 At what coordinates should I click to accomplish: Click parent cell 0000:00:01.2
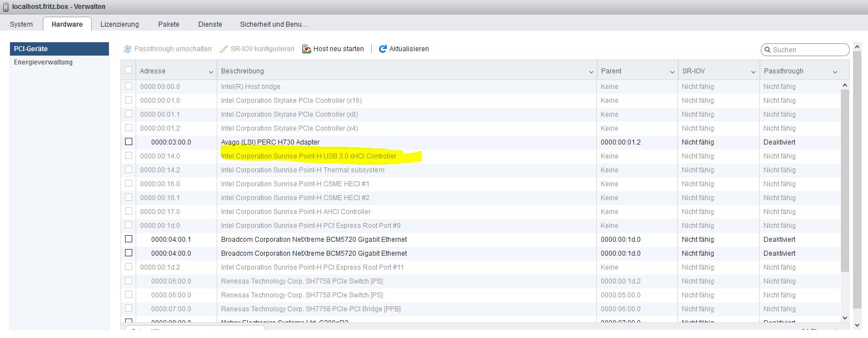(621, 142)
